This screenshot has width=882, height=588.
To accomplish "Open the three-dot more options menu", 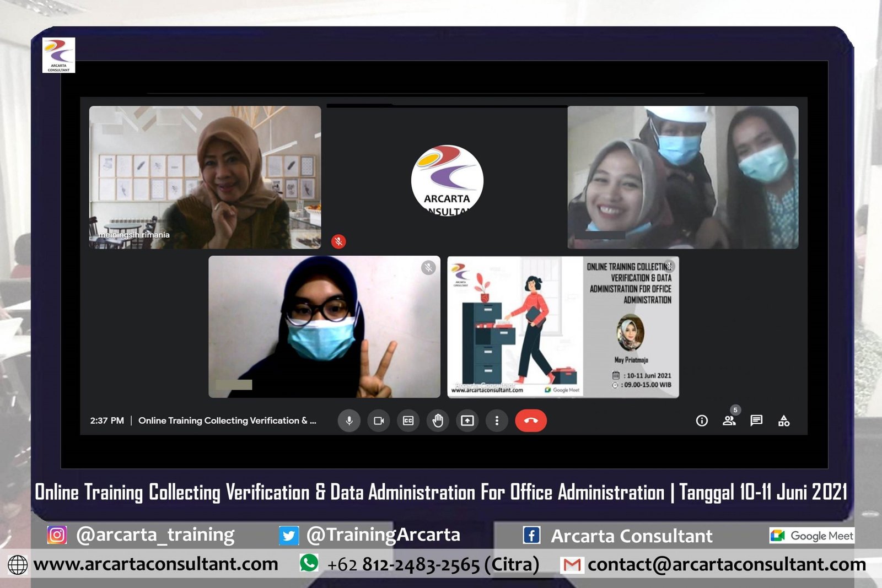I will pyautogui.click(x=497, y=420).
